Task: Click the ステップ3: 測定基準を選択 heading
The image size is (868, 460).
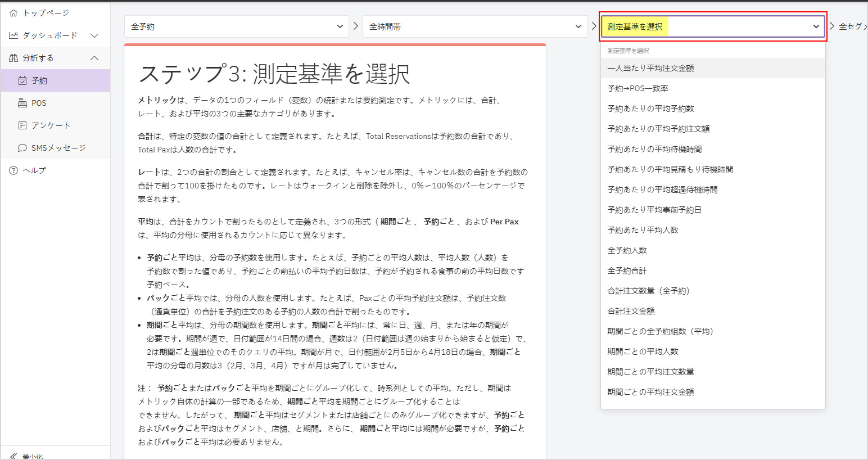Action: pyautogui.click(x=274, y=74)
